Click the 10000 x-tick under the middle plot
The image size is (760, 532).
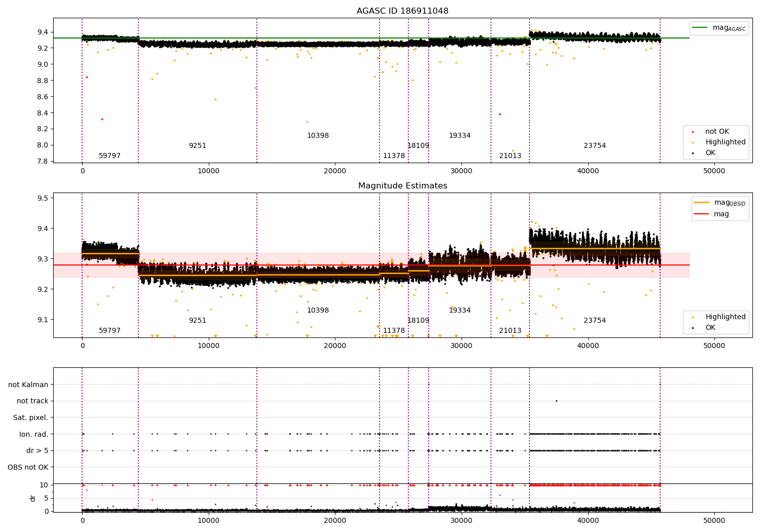pos(209,346)
